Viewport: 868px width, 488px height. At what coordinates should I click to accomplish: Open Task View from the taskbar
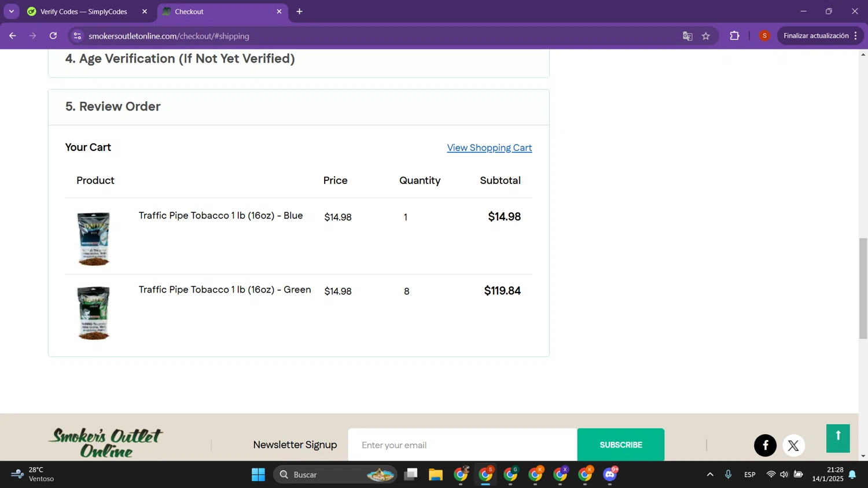411,475
